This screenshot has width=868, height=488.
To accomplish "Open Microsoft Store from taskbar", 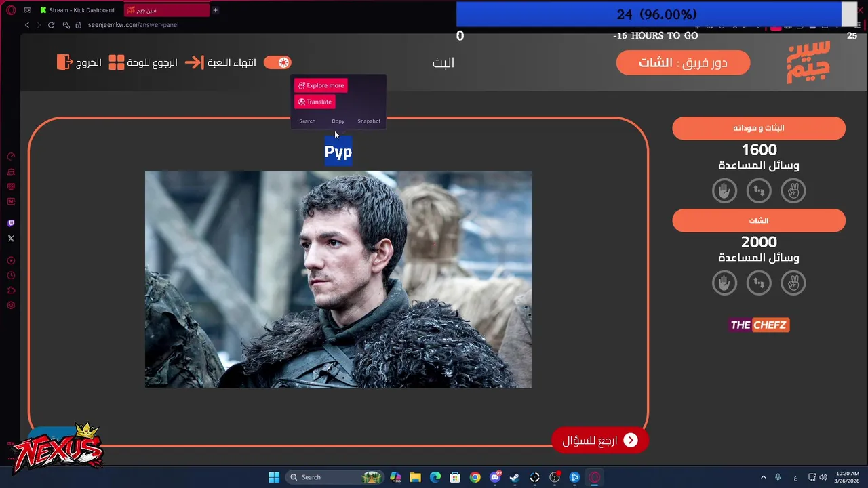I will coord(455,477).
